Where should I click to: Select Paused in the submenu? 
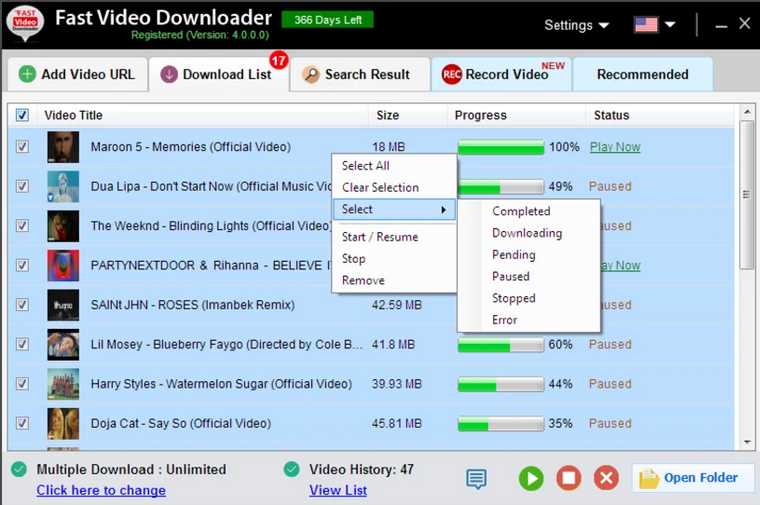[x=529, y=276]
